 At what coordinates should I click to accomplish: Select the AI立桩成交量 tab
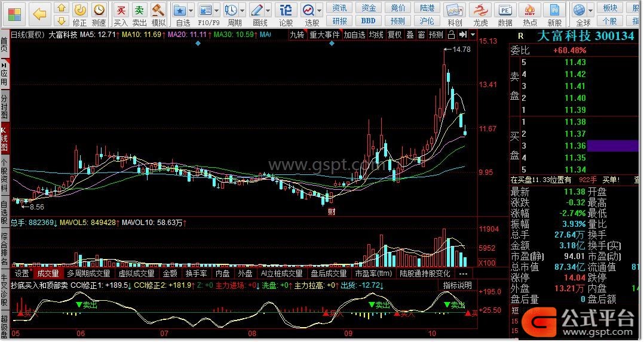pyautogui.click(x=281, y=273)
